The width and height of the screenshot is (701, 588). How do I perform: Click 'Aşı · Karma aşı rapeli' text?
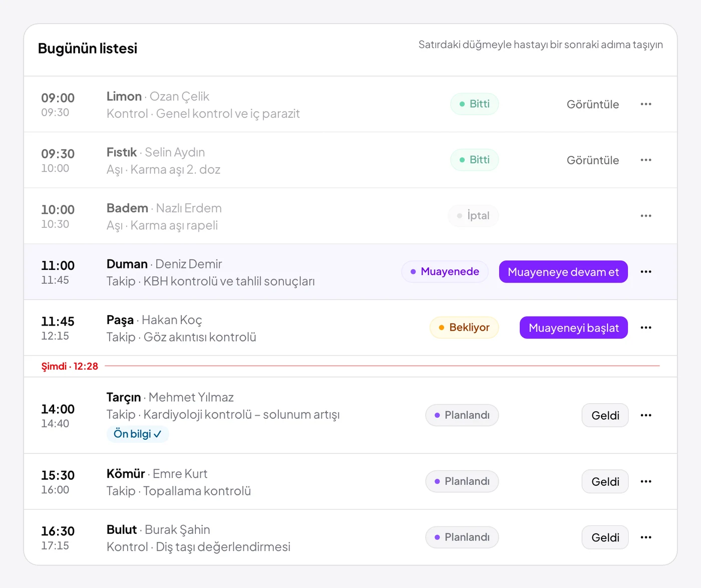[162, 225]
